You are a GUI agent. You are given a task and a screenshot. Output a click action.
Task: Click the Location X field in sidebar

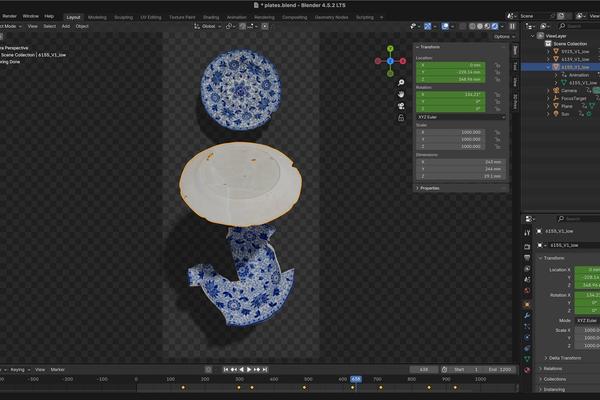451,65
